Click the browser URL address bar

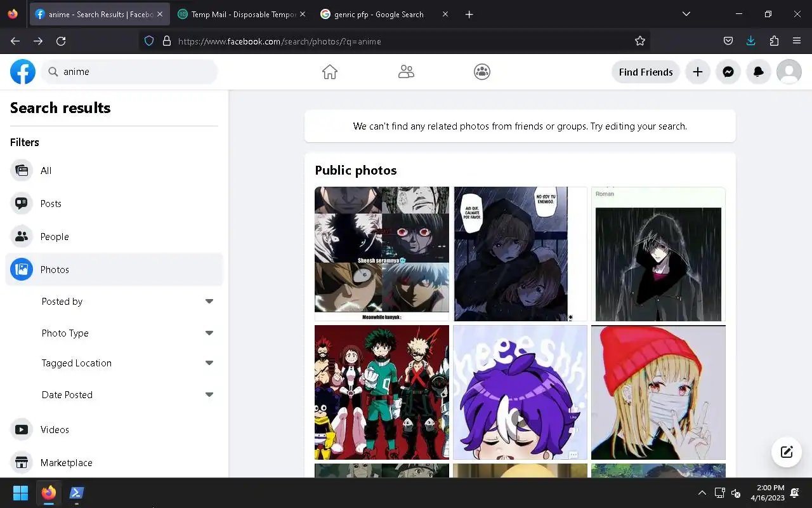coord(393,41)
